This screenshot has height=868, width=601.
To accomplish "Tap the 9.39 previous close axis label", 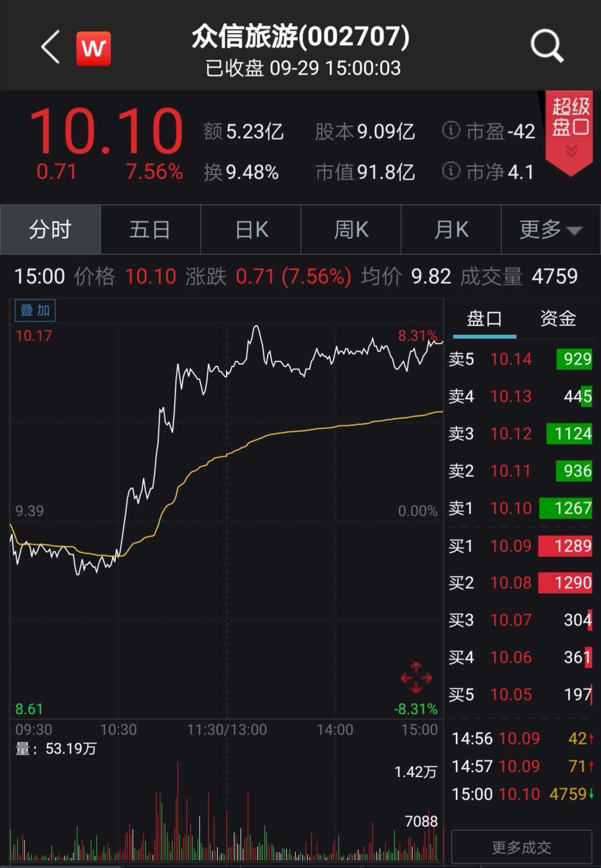I will [29, 511].
